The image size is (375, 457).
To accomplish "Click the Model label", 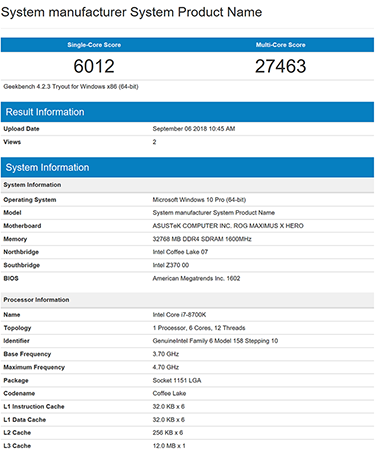I will (x=12, y=213).
